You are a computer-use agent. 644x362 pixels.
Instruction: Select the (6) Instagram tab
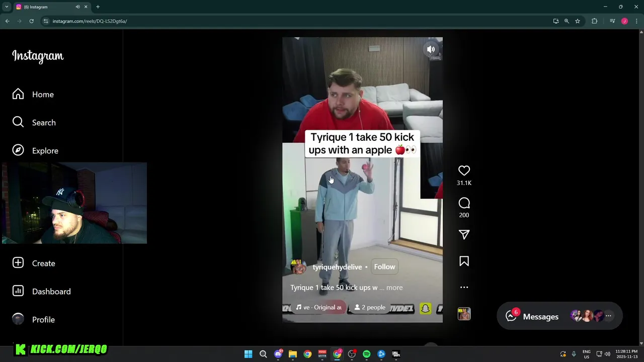point(51,7)
